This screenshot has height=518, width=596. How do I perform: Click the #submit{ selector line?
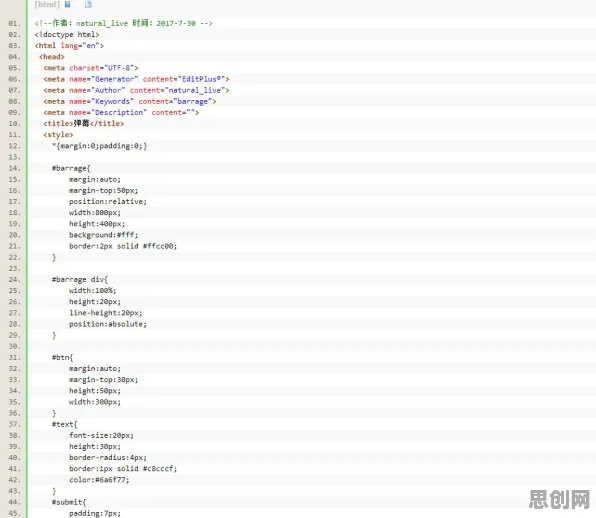pyautogui.click(x=69, y=502)
